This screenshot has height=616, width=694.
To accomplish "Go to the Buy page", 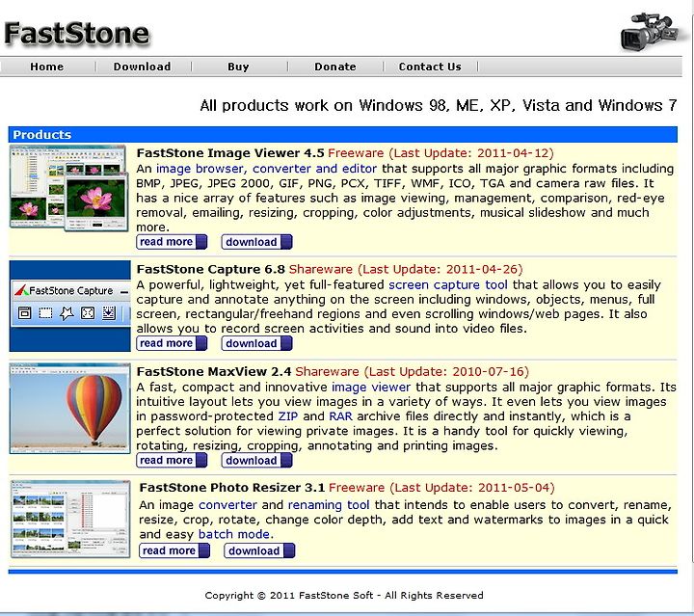I will [x=239, y=67].
